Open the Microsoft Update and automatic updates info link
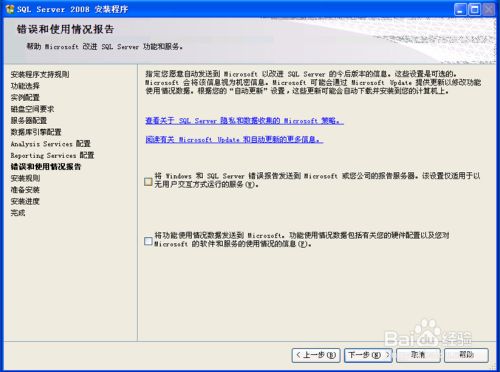 click(234, 139)
